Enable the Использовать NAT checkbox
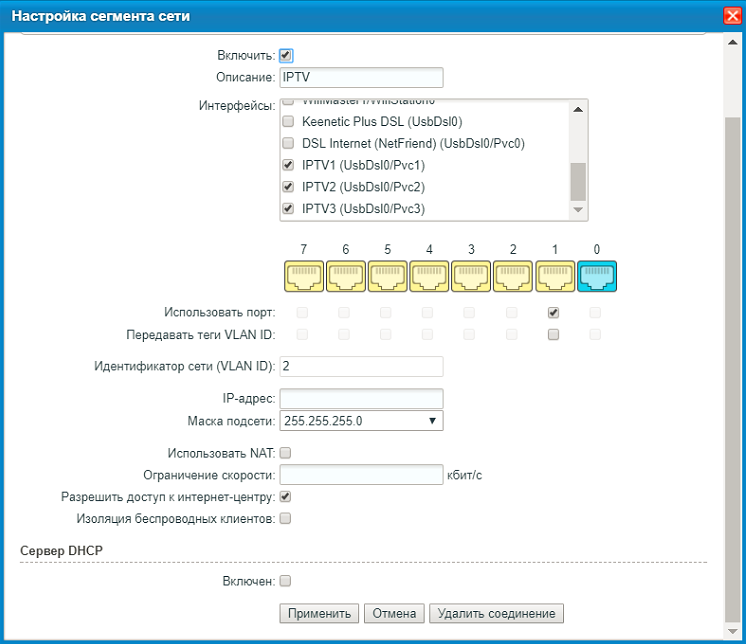746x644 pixels. (286, 453)
